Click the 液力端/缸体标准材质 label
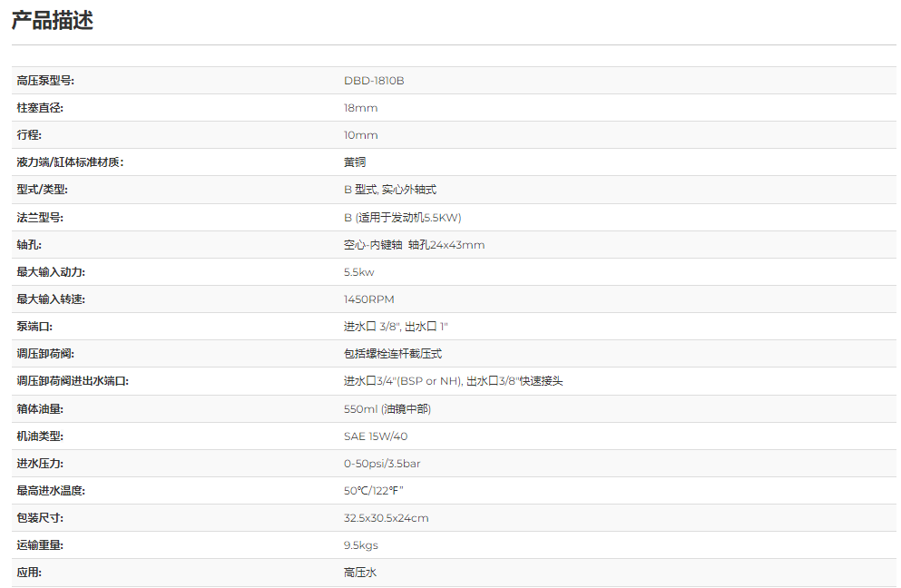The height and width of the screenshot is (588, 901). [70, 162]
